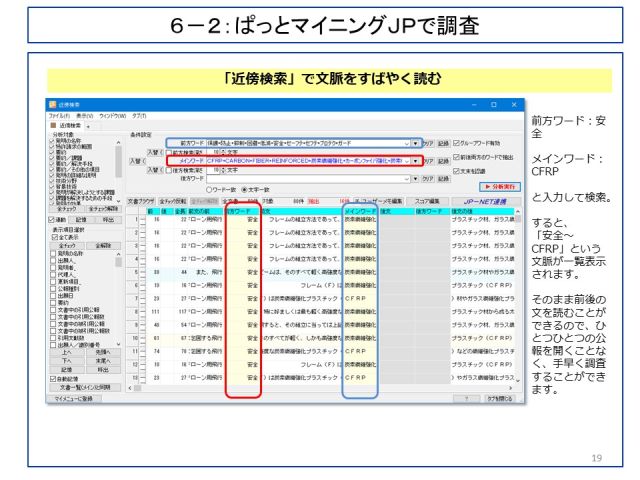The width and height of the screenshot is (640, 480).
Task: Click 分析実行 button
Action: point(500,187)
